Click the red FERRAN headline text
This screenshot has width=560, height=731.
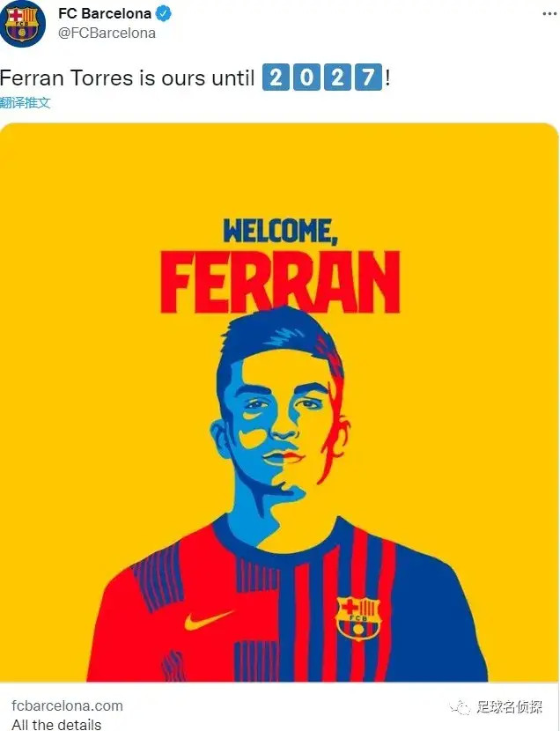point(280,283)
